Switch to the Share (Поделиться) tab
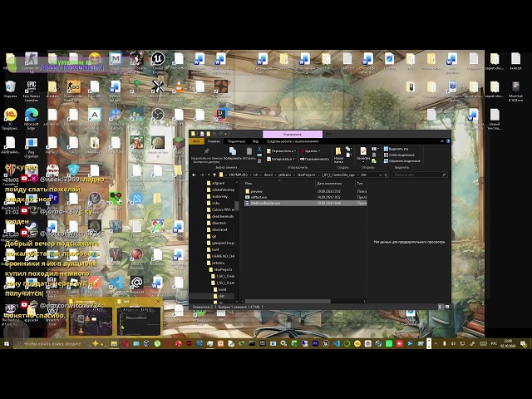This screenshot has width=532, height=399. (x=236, y=141)
